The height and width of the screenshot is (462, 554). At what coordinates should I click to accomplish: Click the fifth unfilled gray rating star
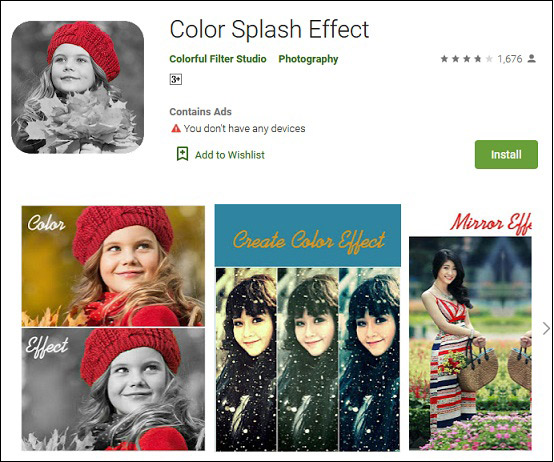pyautogui.click(x=489, y=59)
